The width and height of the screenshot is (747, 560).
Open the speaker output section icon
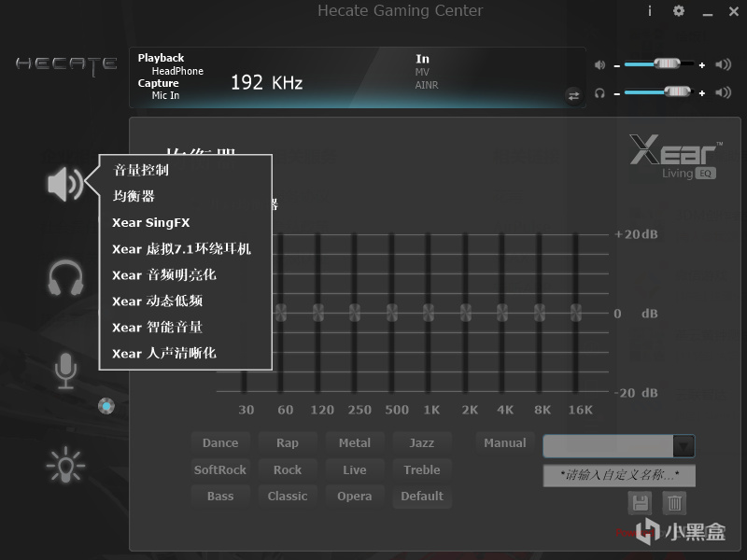[x=65, y=184]
